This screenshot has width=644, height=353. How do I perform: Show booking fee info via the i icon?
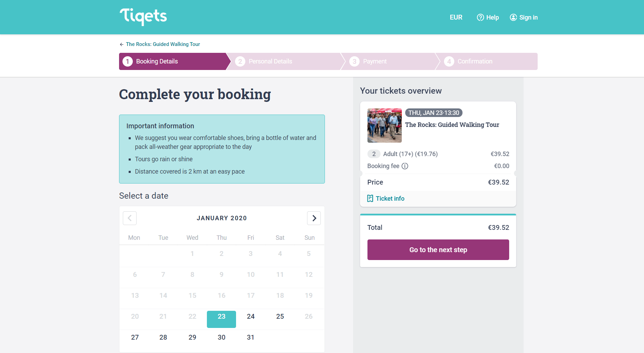pos(405,166)
